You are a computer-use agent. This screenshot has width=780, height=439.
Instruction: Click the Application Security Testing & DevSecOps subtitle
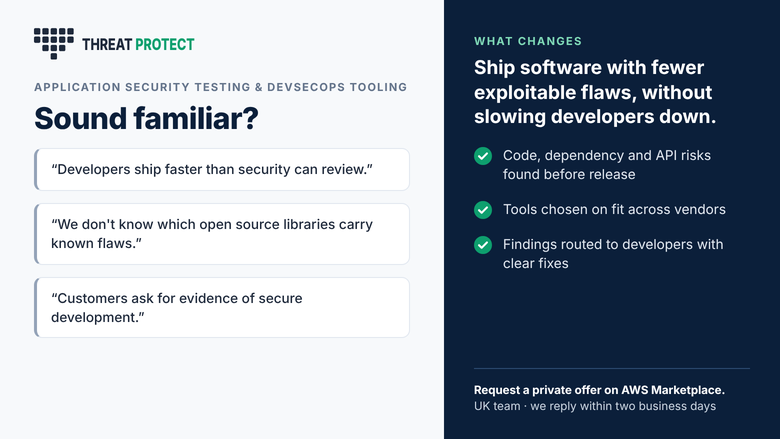(x=220, y=87)
